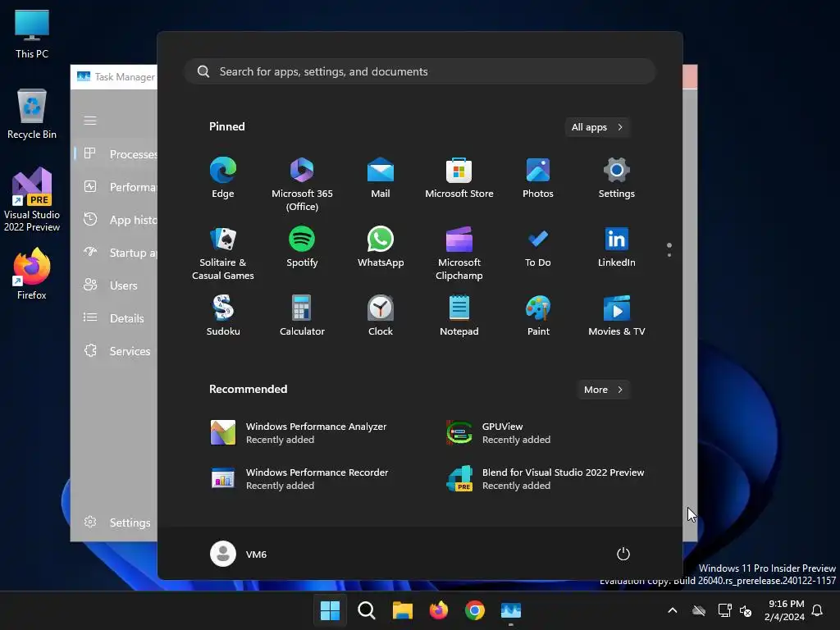
Task: Open Notepad from pinned apps
Action: coord(459,316)
